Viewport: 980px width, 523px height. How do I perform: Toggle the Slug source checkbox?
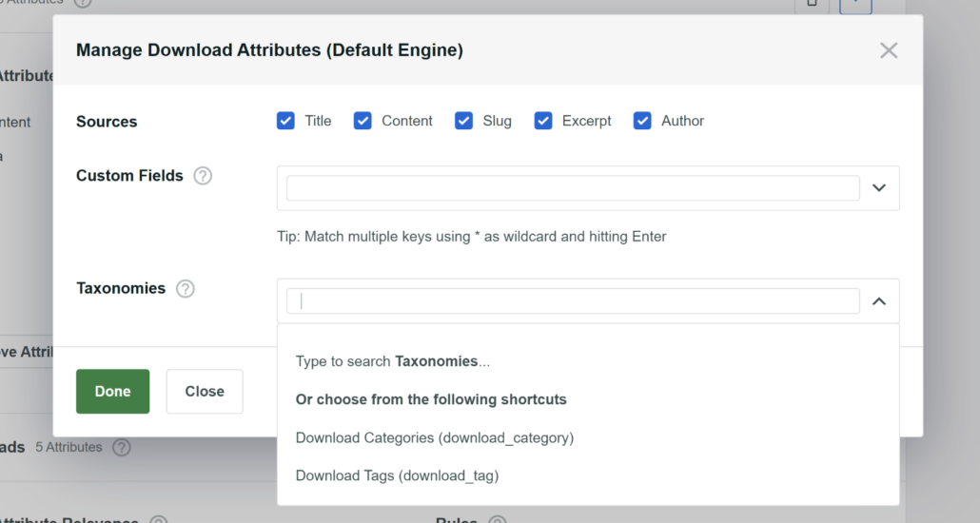pos(463,121)
